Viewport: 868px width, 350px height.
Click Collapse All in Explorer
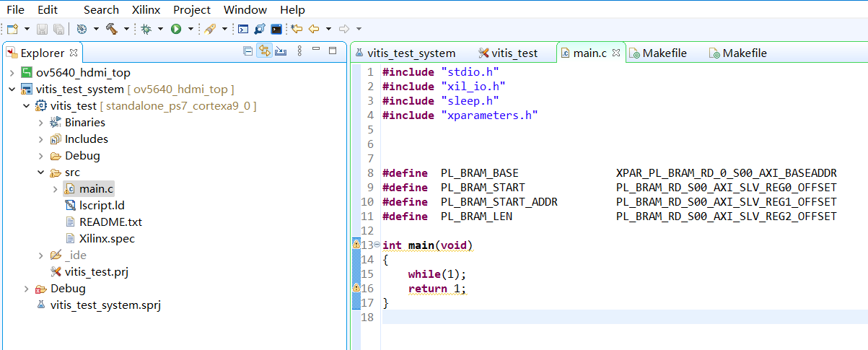248,51
